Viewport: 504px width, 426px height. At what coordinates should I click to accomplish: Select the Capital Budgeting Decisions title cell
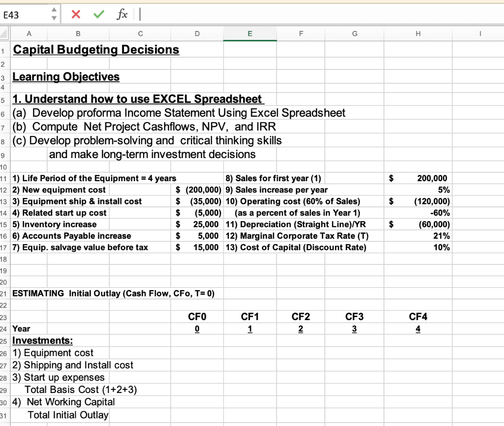click(x=96, y=49)
